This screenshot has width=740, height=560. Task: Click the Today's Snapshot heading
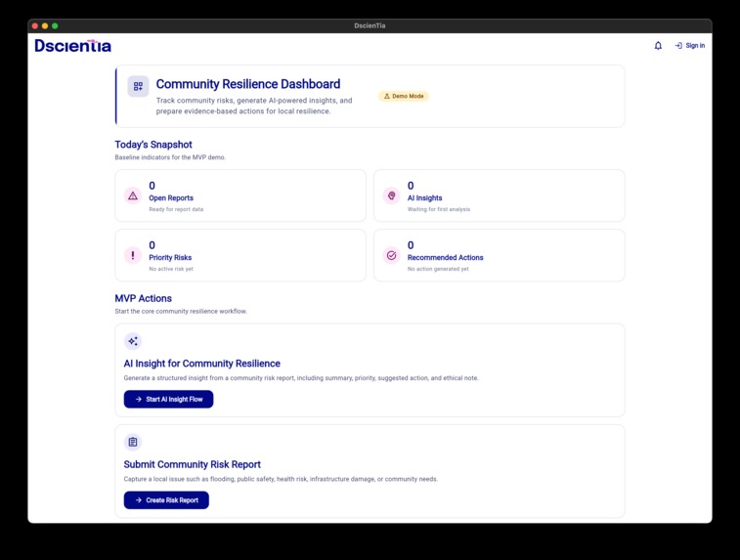(x=153, y=145)
